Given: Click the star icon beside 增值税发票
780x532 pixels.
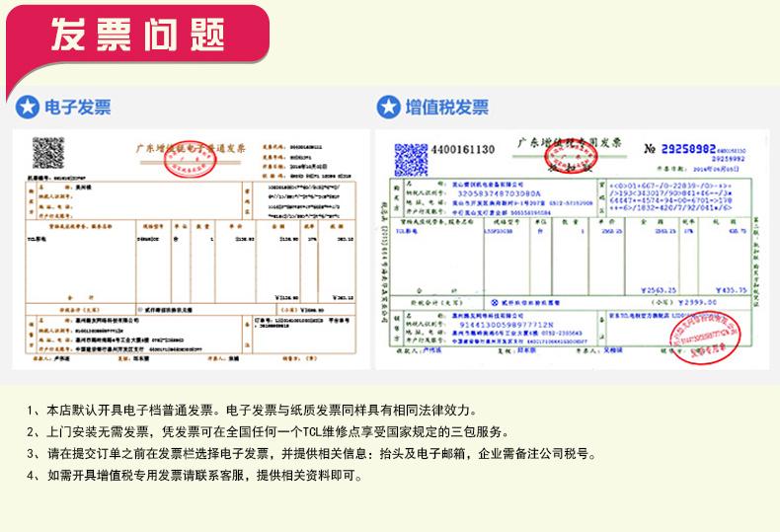Looking at the screenshot, I should pyautogui.click(x=390, y=108).
